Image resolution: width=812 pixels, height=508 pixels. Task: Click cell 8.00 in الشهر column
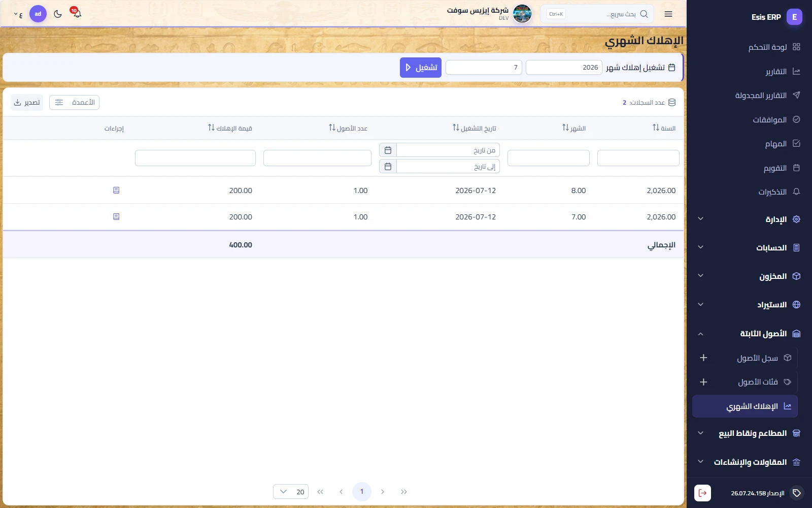pyautogui.click(x=579, y=190)
